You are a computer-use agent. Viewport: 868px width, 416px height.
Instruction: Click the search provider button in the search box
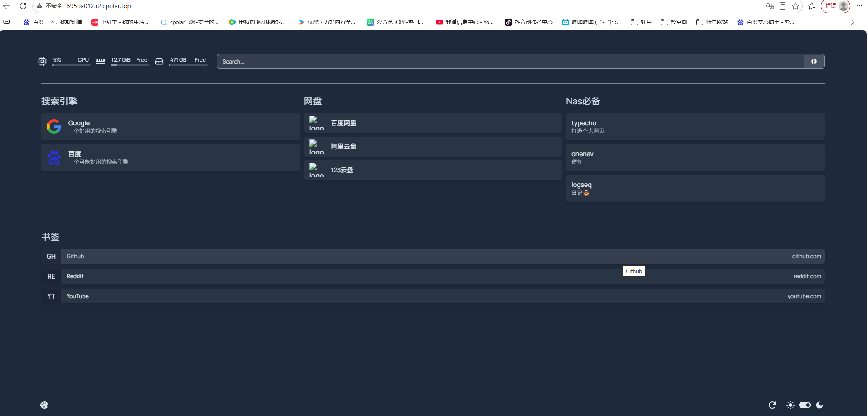pos(814,61)
